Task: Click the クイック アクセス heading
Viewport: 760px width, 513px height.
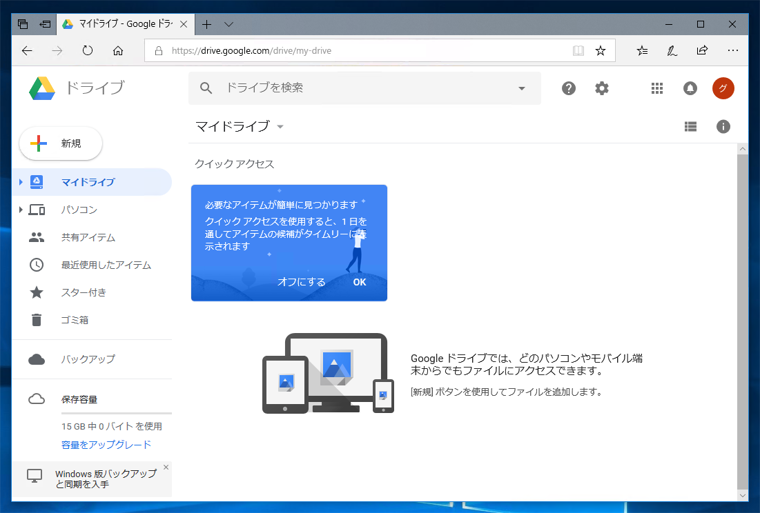Action: [x=234, y=164]
